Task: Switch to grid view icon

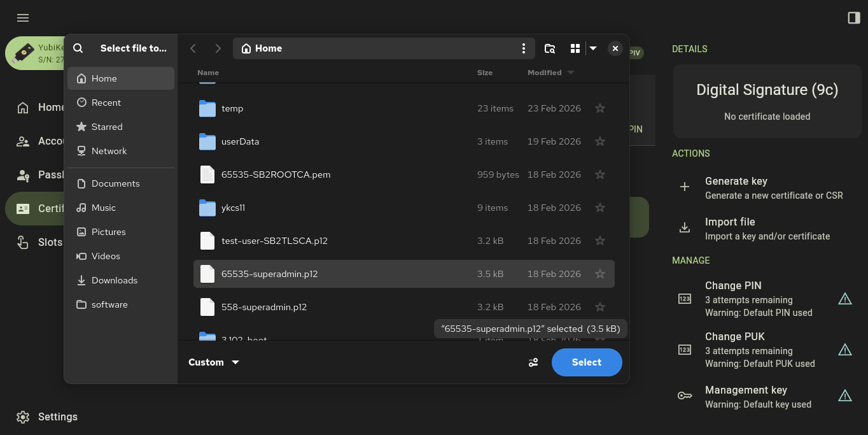Action: (575, 48)
